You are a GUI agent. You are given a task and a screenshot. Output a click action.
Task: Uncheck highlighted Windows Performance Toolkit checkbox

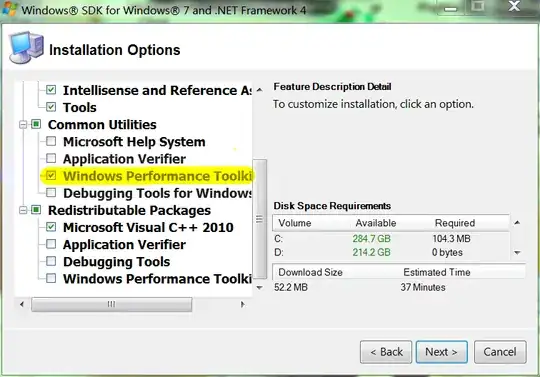click(x=51, y=176)
